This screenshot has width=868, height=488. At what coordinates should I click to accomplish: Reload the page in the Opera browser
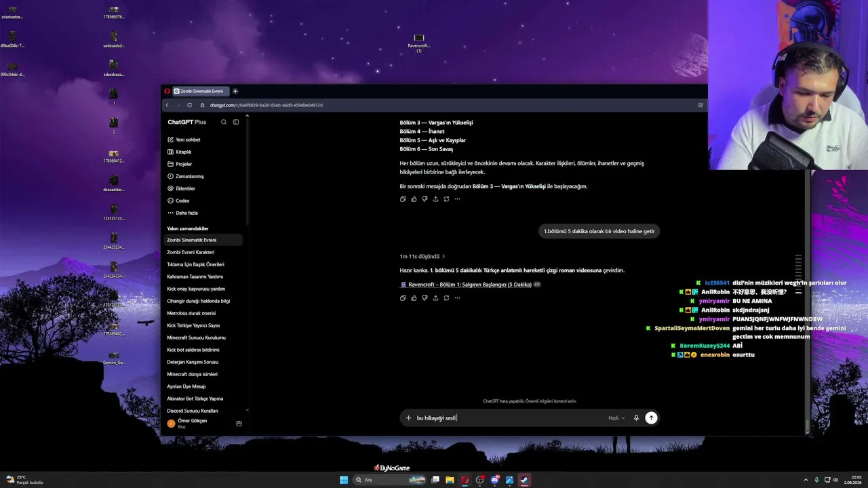[x=189, y=105]
